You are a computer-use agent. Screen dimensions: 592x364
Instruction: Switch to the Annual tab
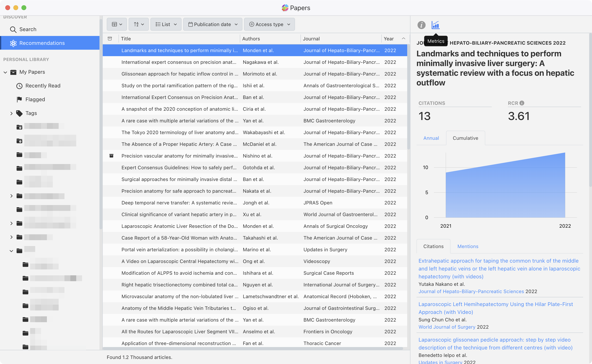pyautogui.click(x=431, y=138)
